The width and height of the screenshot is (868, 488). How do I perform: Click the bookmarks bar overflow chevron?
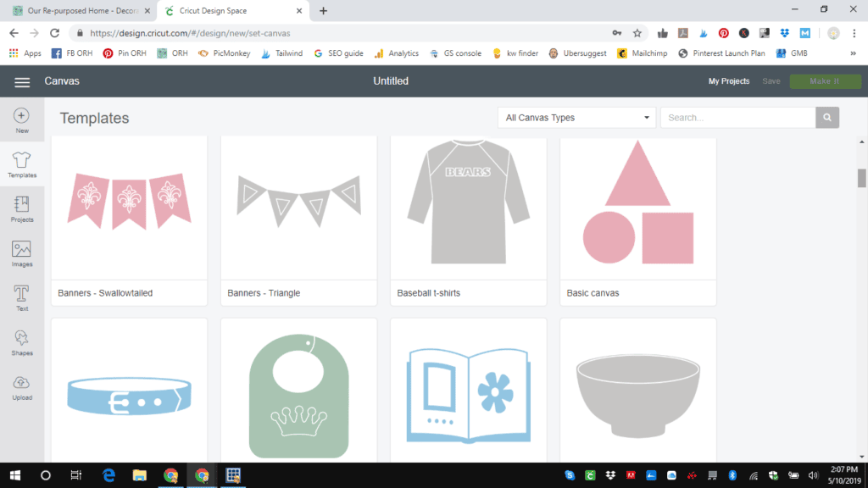[852, 53]
